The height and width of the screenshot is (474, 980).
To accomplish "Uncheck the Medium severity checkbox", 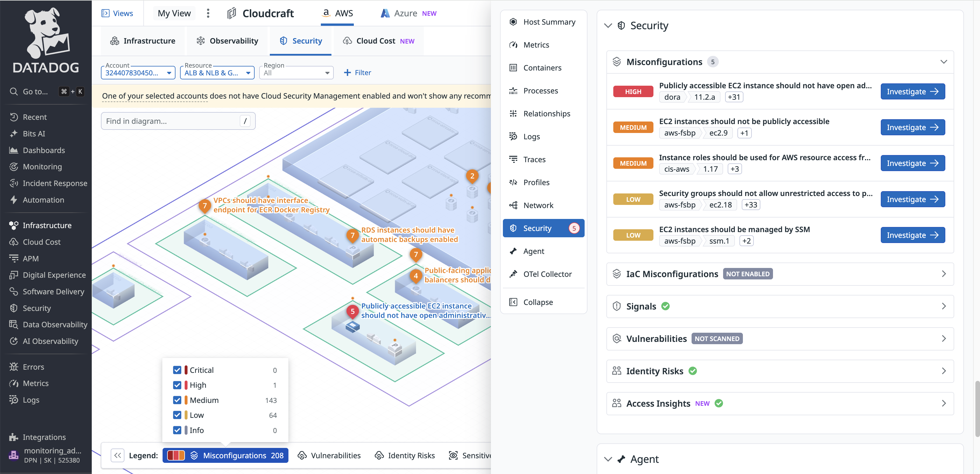I will coord(177,400).
